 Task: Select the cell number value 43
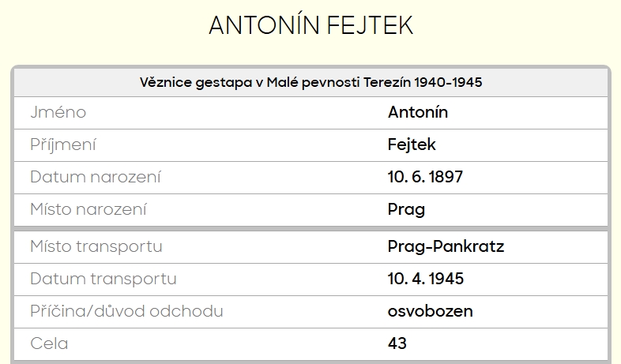coord(397,343)
